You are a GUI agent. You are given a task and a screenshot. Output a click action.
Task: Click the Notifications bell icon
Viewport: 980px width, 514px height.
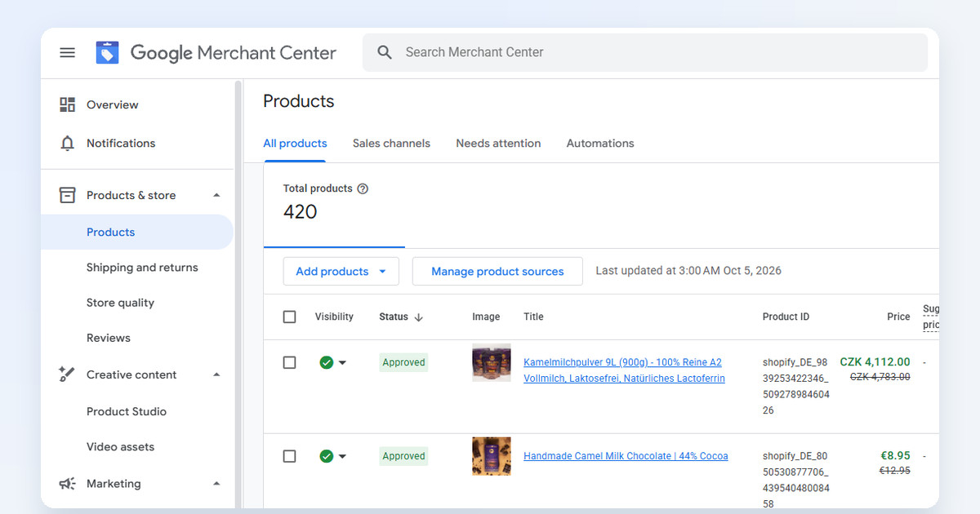[x=68, y=143]
